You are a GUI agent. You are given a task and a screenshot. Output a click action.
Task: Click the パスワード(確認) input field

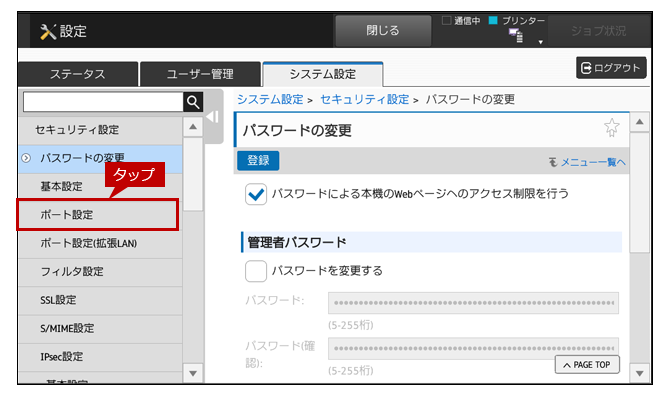473,348
